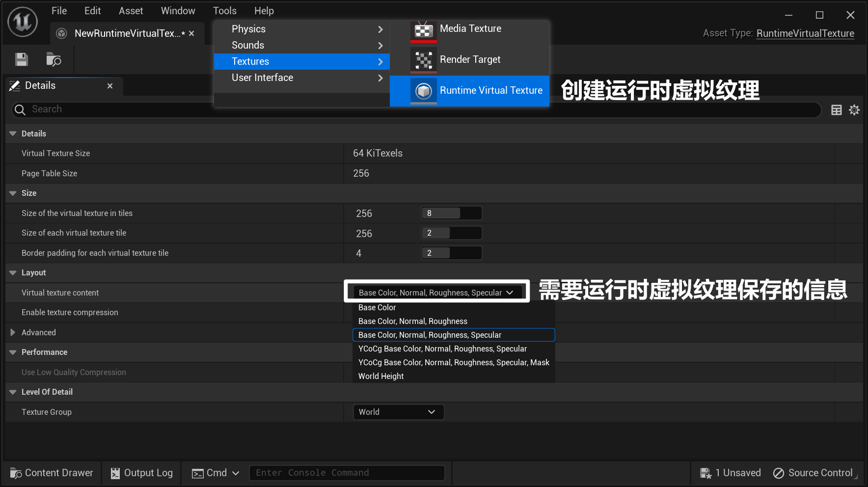The height and width of the screenshot is (487, 868).
Task: Open the Edit menu
Action: point(92,11)
